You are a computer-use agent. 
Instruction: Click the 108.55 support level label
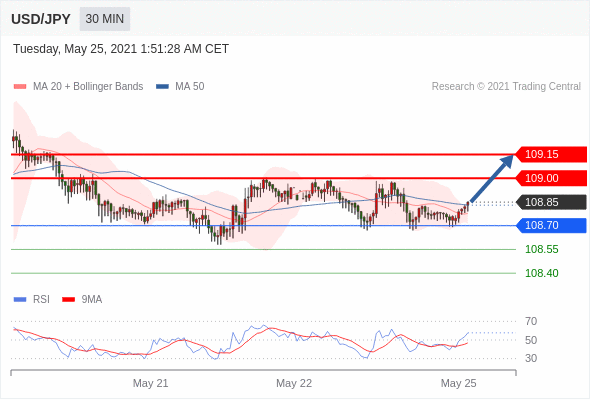[x=541, y=249]
